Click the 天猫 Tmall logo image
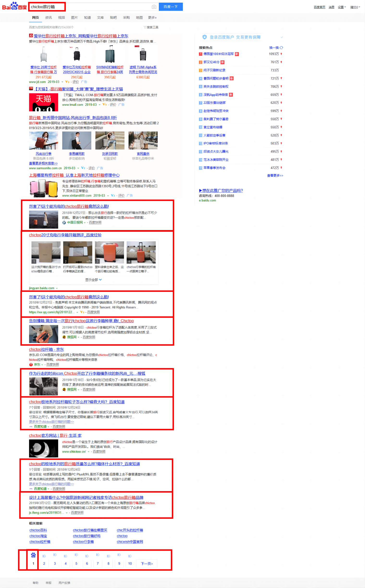The image size is (365, 588). (43, 102)
